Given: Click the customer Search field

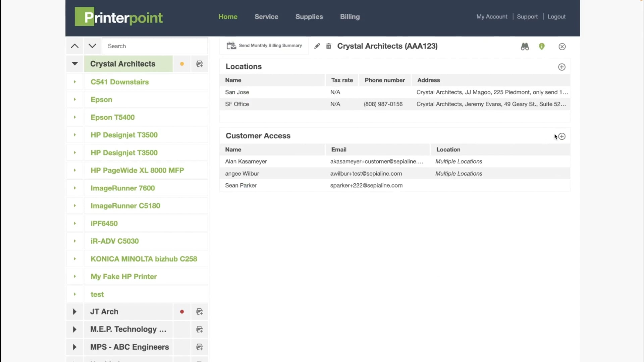Looking at the screenshot, I should coord(155,46).
